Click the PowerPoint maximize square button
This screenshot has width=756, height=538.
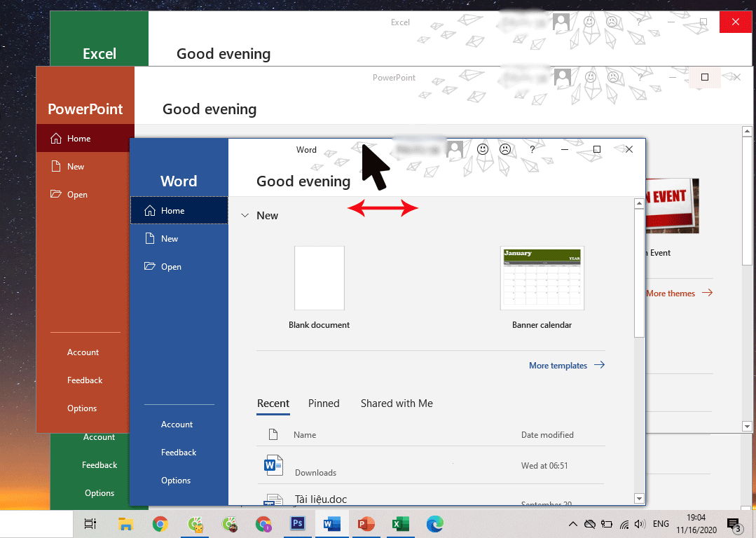704,77
